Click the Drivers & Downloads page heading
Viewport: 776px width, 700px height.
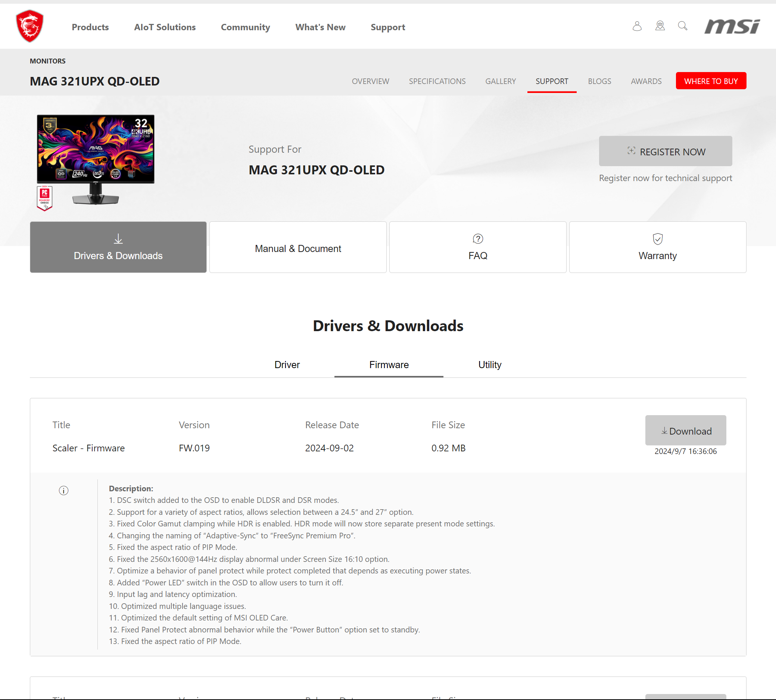(x=388, y=326)
